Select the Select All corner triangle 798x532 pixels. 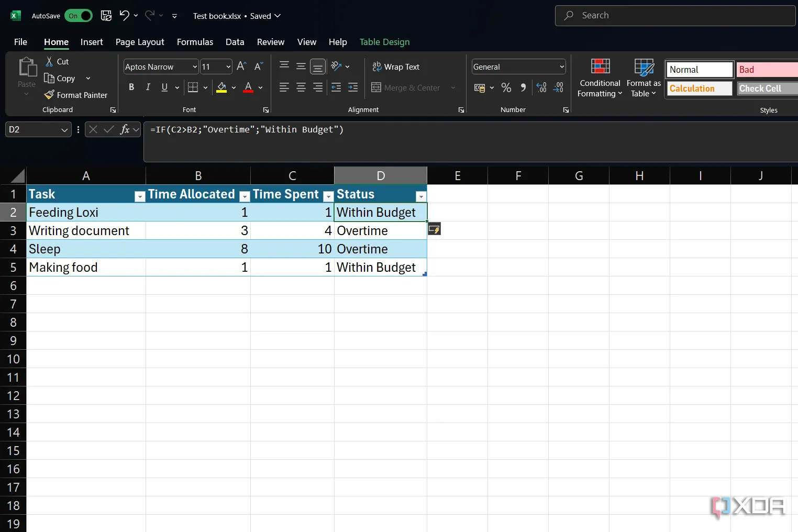click(17, 176)
